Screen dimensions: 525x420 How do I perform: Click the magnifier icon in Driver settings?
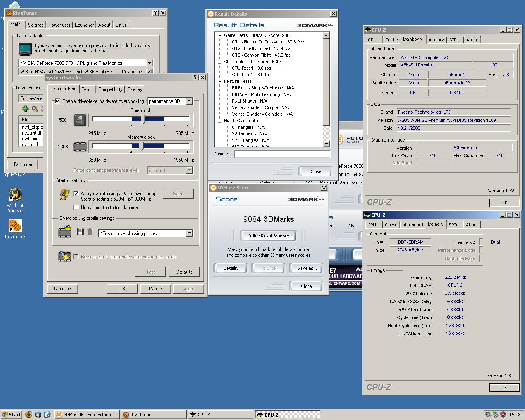[35, 109]
